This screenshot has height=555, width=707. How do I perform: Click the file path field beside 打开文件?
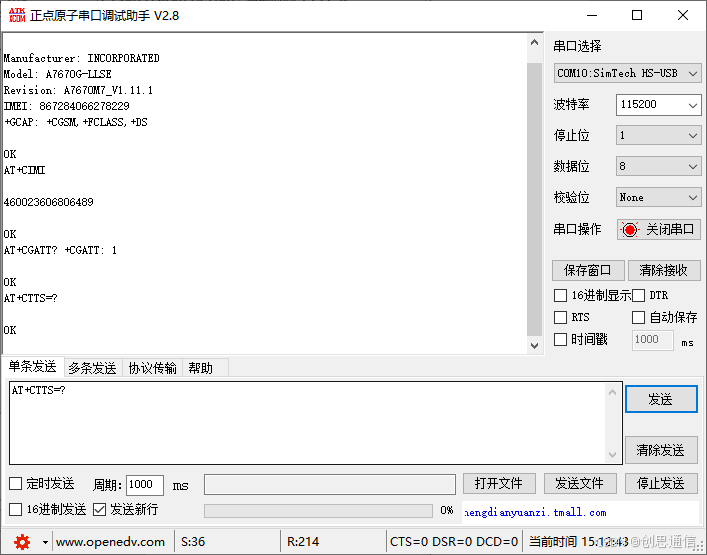tap(330, 484)
